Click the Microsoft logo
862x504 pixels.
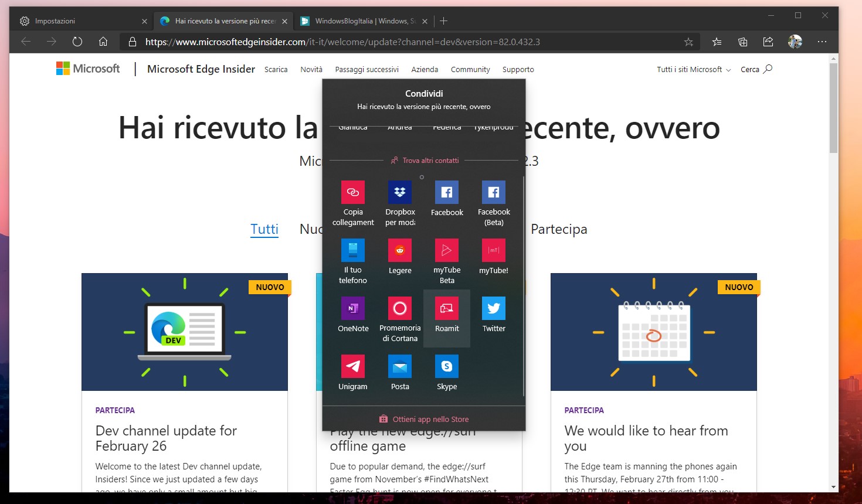(88, 69)
